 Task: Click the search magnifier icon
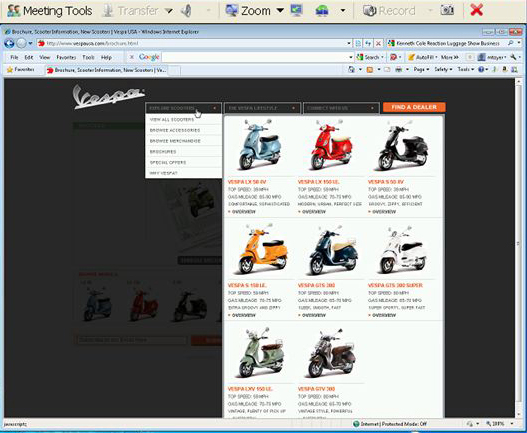[x=511, y=43]
